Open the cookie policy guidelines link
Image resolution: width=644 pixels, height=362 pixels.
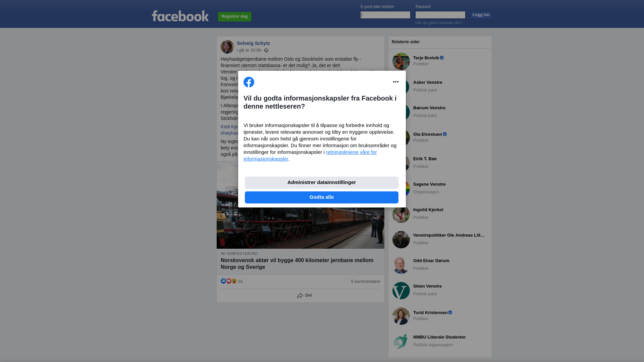(310, 156)
